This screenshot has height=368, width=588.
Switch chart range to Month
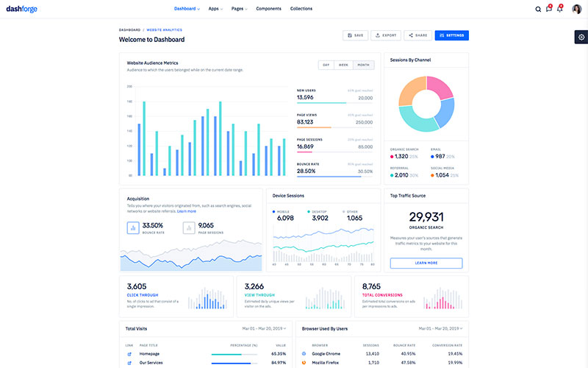point(363,65)
